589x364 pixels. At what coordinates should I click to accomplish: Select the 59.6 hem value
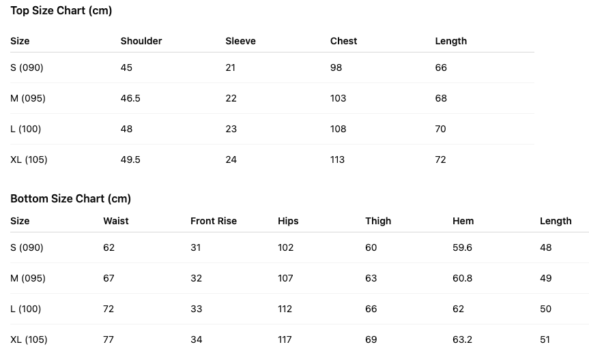(462, 247)
